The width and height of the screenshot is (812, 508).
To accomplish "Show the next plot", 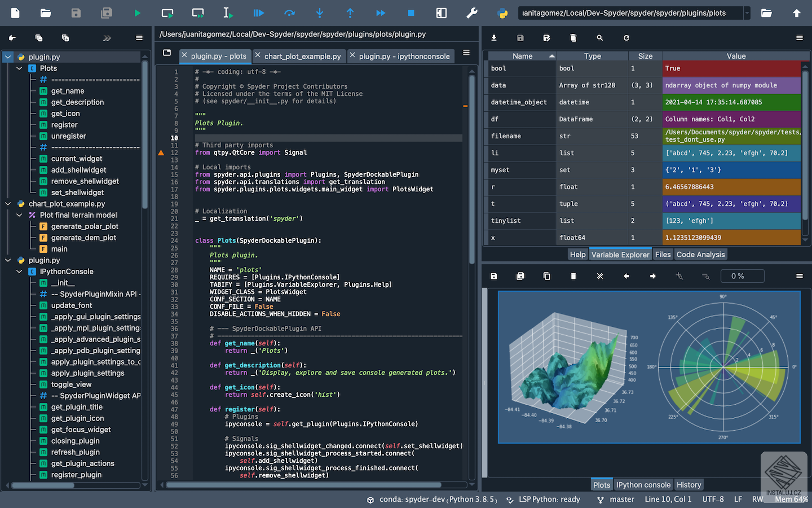I will (x=653, y=276).
